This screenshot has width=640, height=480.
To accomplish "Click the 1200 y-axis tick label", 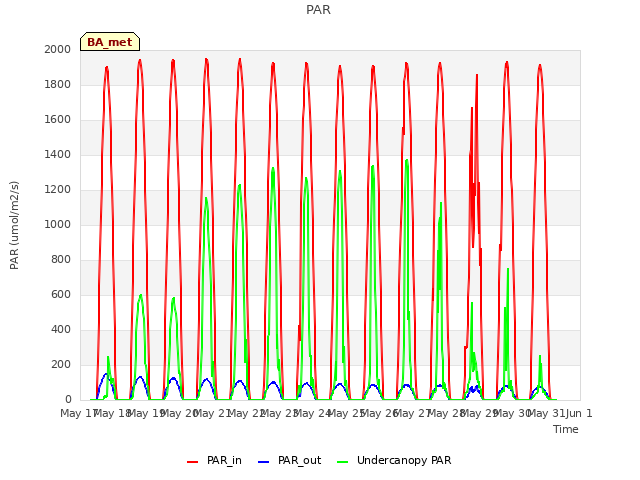I will tap(58, 189).
